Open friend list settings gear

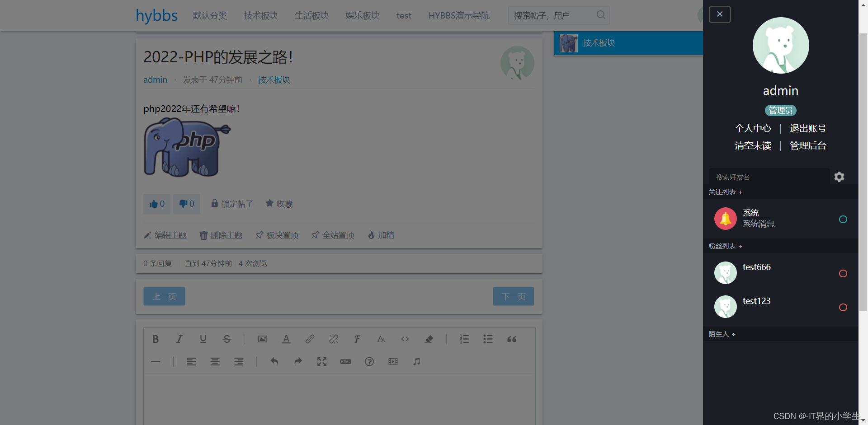pos(839,177)
